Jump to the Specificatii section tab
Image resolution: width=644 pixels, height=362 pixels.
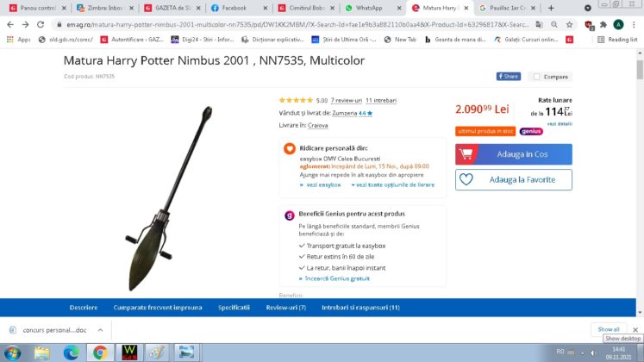tap(234, 308)
